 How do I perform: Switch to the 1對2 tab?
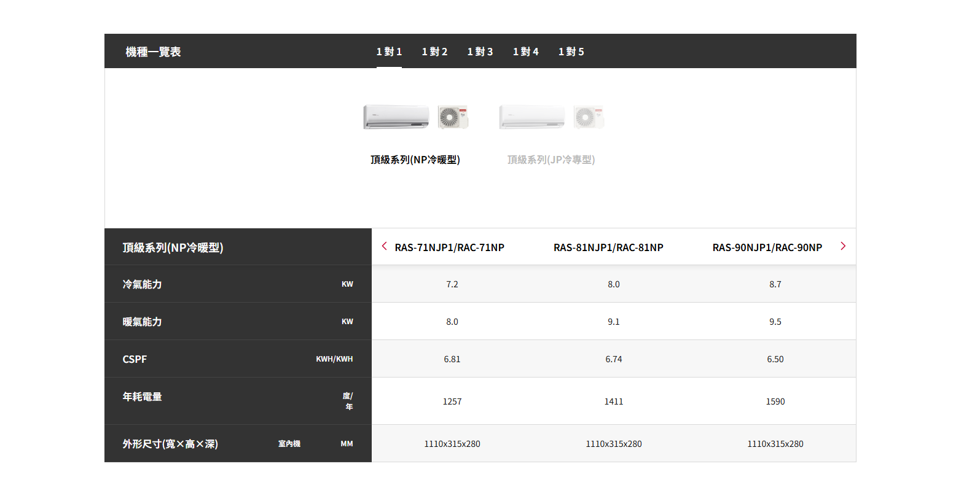434,52
